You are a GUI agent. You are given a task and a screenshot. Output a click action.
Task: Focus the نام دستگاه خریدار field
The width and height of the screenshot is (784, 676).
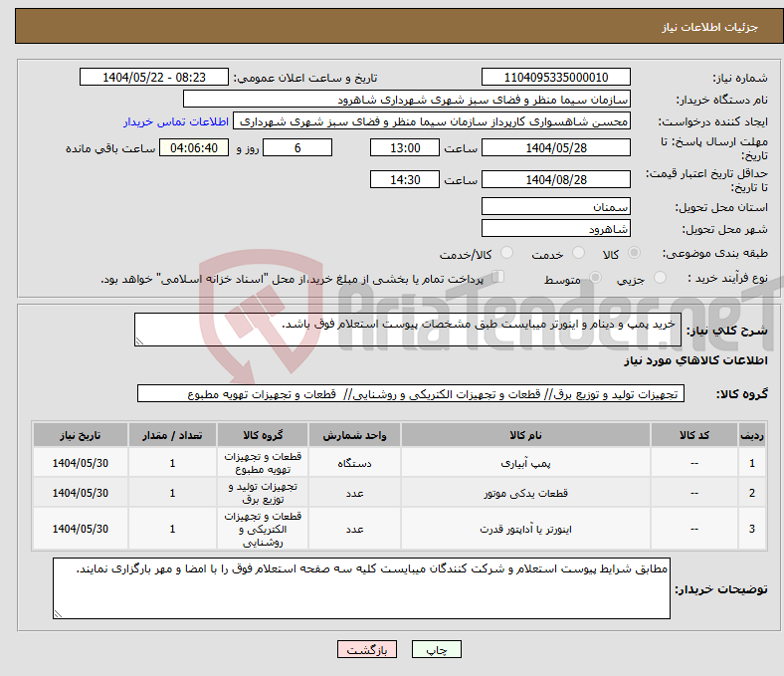(x=407, y=100)
